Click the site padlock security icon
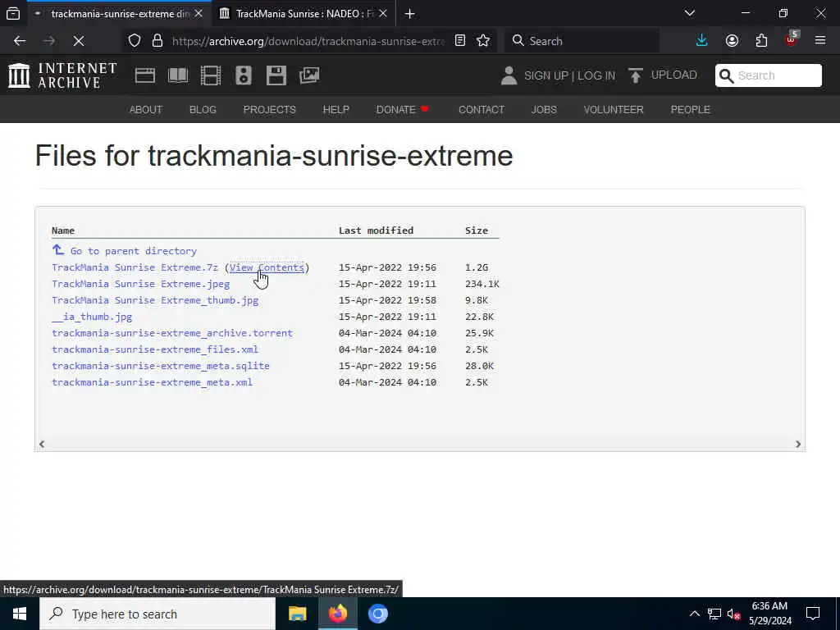The width and height of the screenshot is (840, 630). pos(157,41)
